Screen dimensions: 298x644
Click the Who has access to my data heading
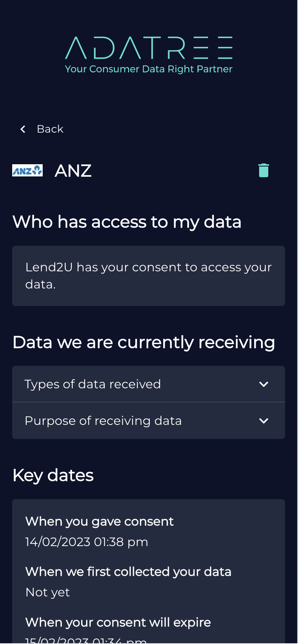[x=127, y=222]
